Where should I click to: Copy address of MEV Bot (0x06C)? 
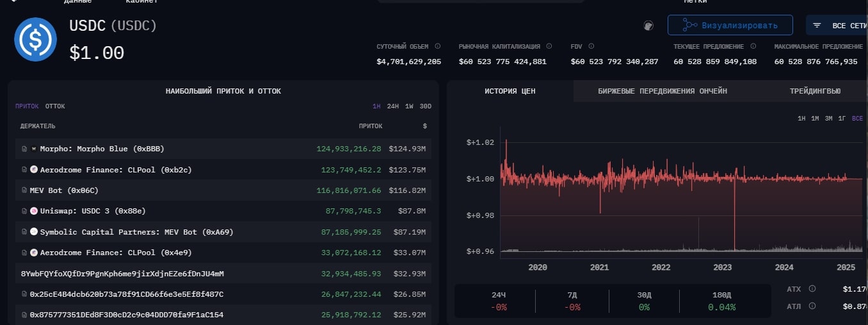pos(24,190)
